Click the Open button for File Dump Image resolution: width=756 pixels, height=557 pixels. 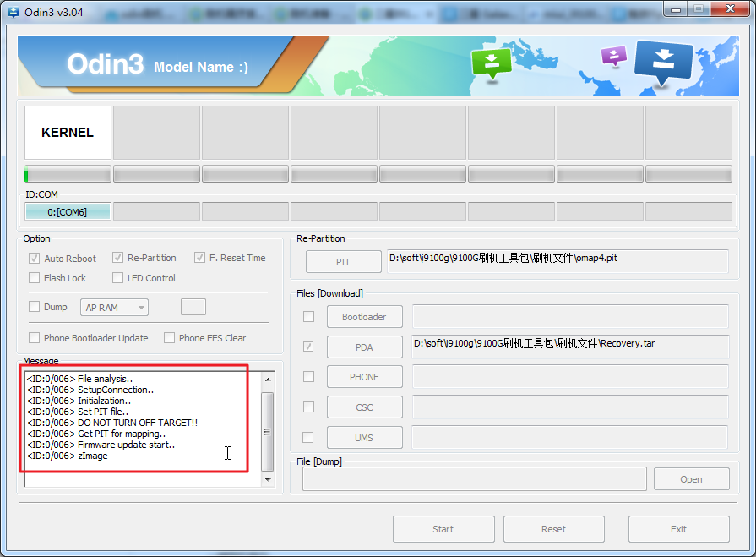(692, 479)
